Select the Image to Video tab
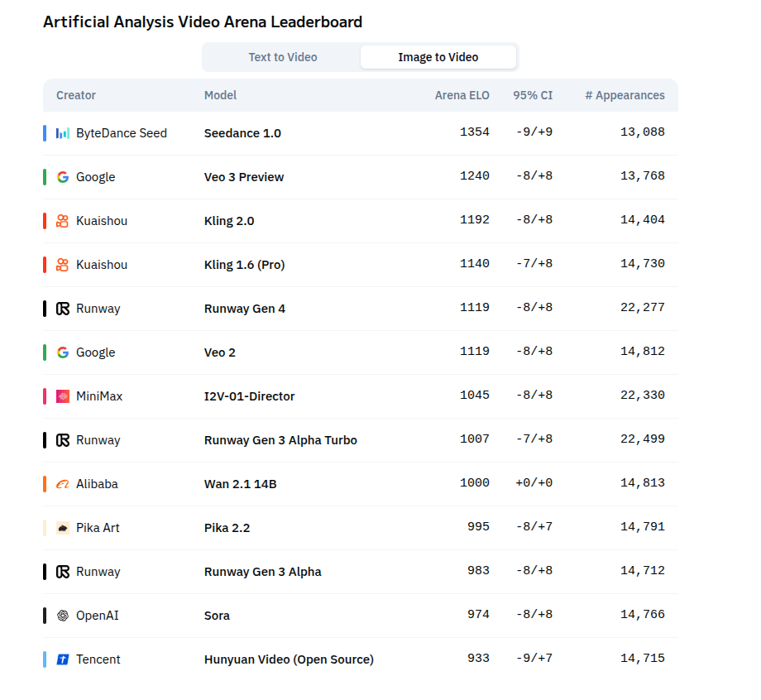The width and height of the screenshot is (761, 700). pyautogui.click(x=438, y=57)
